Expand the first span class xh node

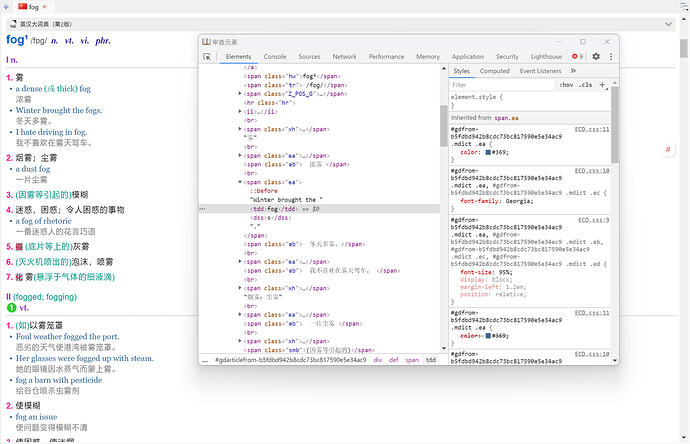pos(240,129)
